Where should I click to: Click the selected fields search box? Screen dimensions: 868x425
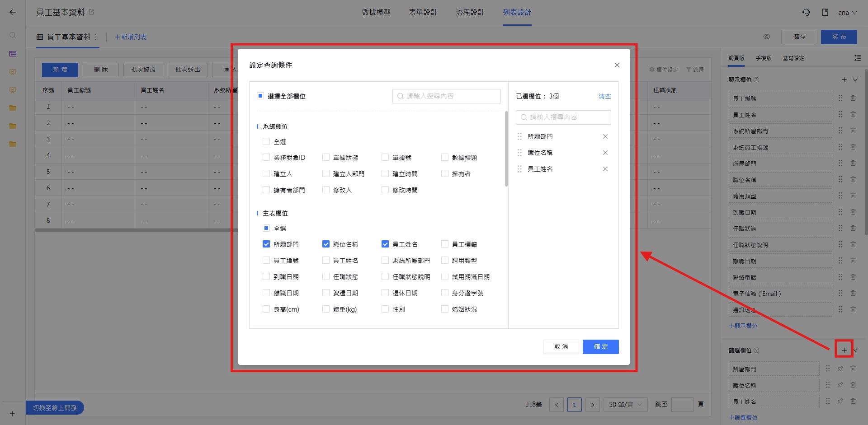click(x=563, y=117)
